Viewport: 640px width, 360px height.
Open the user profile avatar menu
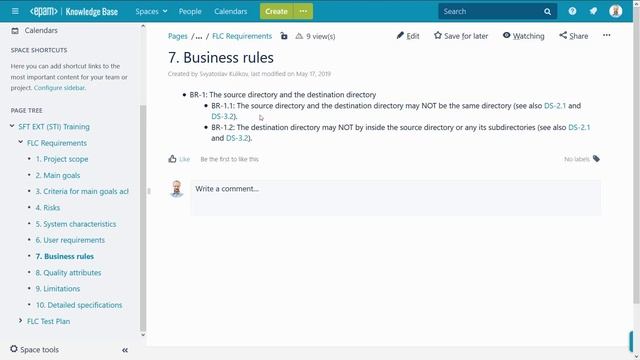tap(616, 11)
